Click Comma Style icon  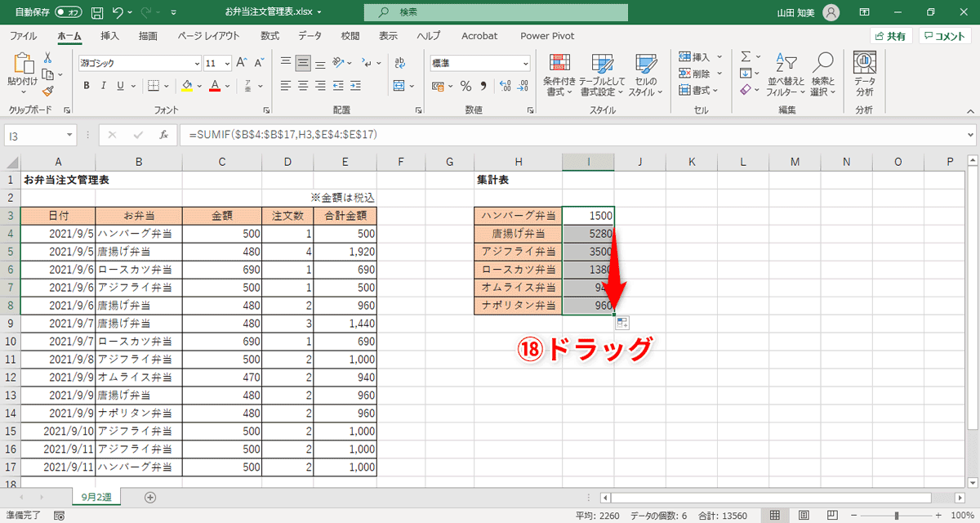(483, 86)
